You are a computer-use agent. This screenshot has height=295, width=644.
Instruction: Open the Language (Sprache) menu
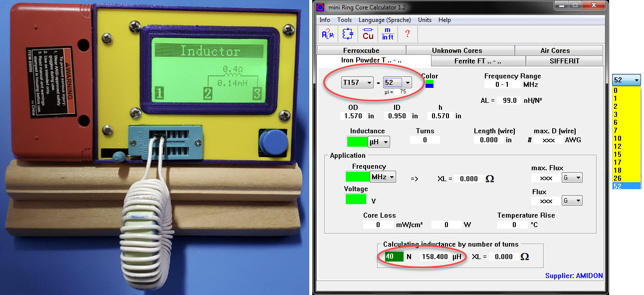coord(385,20)
